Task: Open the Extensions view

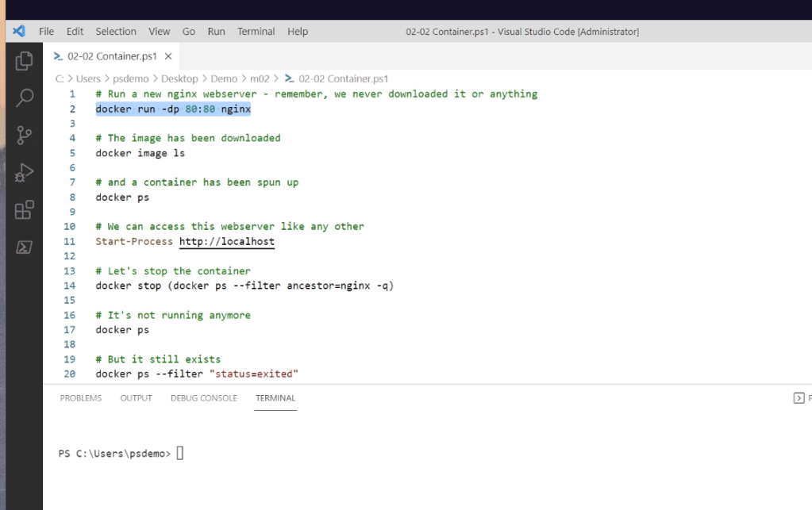Action: click(24, 209)
